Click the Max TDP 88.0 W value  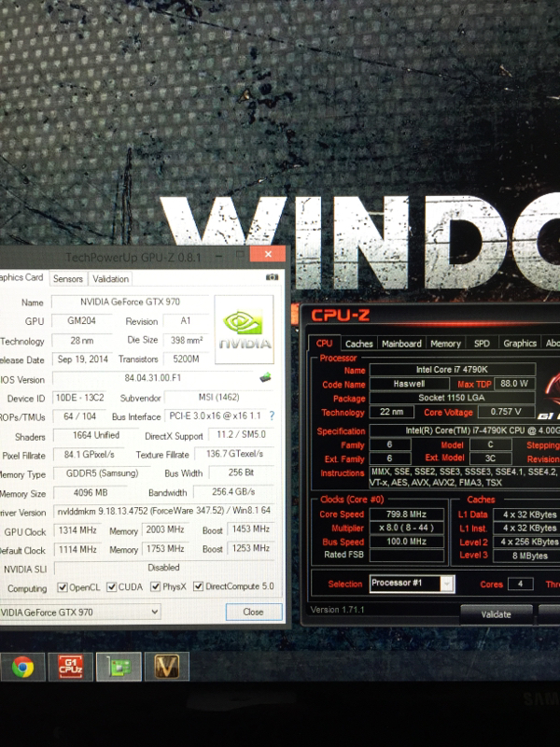click(x=515, y=383)
